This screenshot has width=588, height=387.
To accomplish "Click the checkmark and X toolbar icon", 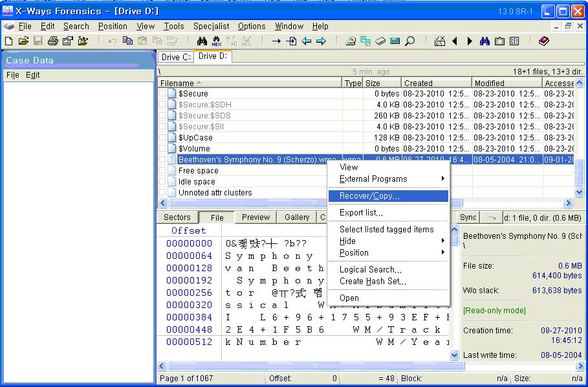I will point(440,41).
